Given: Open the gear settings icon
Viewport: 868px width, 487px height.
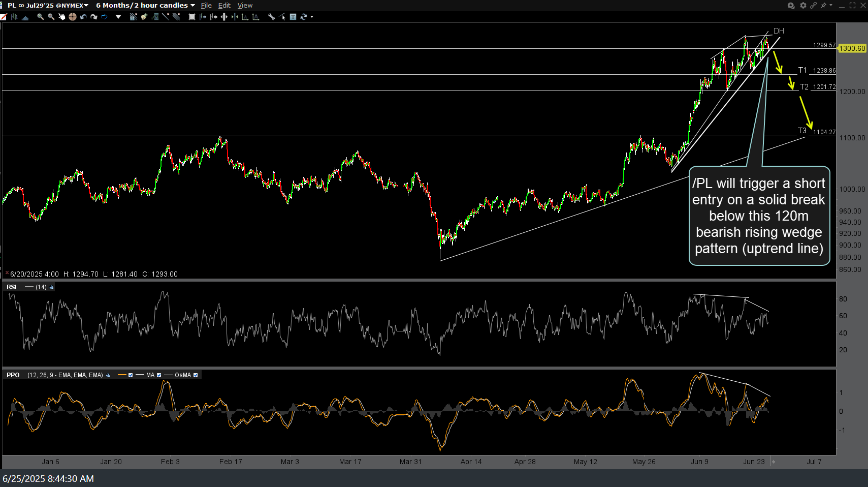Looking at the screenshot, I should [x=803, y=5].
